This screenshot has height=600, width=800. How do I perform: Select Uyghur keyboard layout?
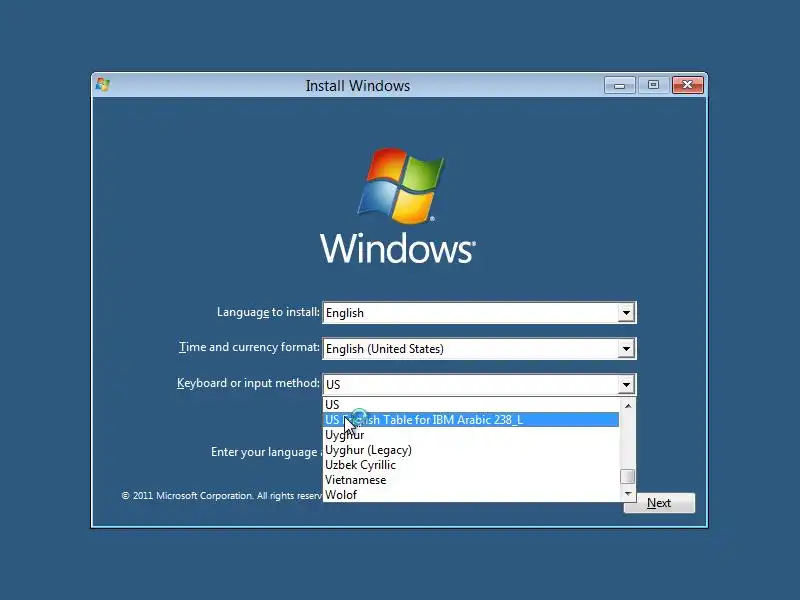pos(471,435)
